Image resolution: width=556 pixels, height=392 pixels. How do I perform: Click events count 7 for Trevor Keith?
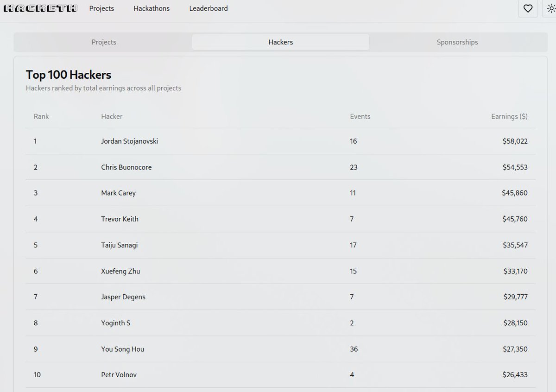352,219
